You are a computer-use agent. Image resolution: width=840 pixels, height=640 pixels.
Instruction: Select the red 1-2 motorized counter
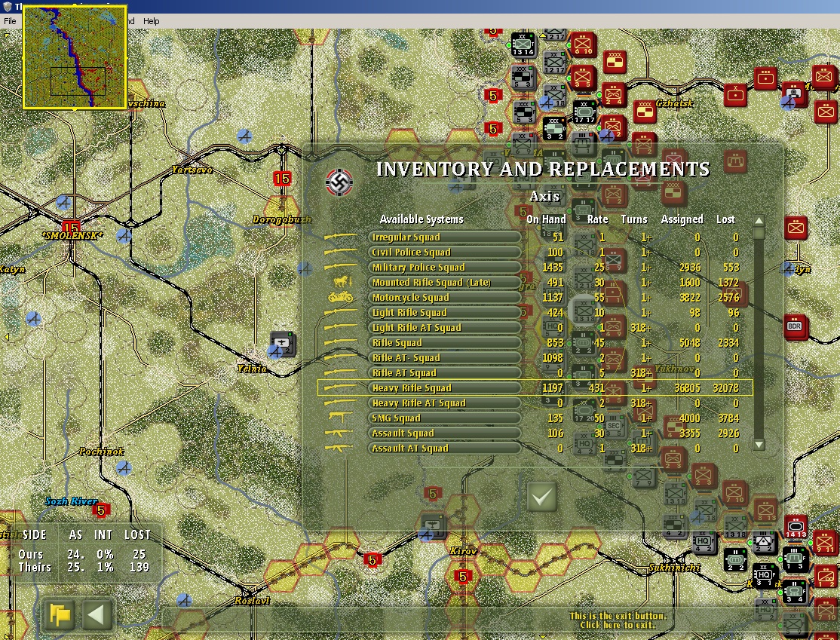[x=826, y=576]
